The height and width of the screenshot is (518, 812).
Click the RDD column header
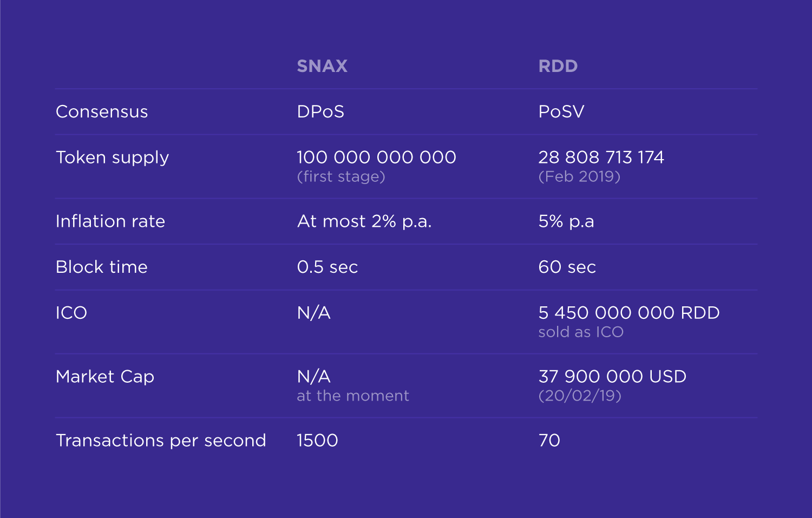click(x=558, y=66)
